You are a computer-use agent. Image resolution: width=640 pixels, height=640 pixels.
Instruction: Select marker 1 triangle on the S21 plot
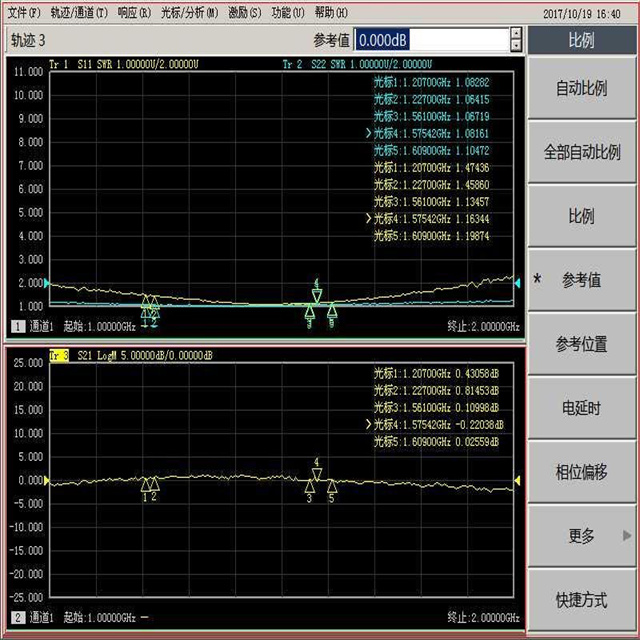coord(145,484)
